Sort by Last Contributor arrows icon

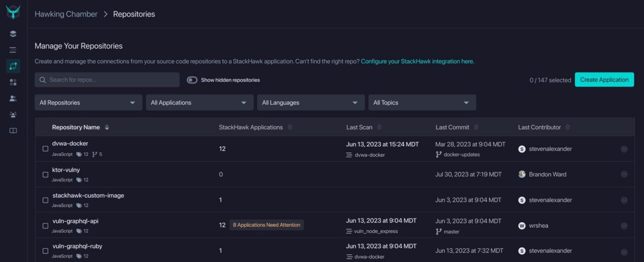tap(568, 127)
